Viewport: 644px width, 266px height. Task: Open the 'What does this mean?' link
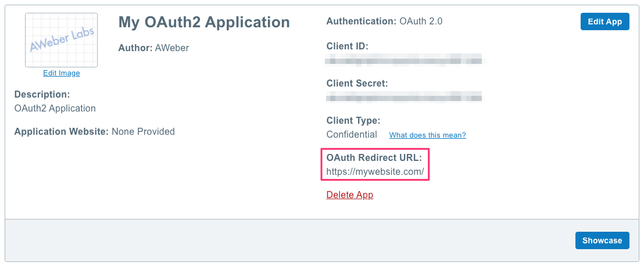tap(428, 135)
